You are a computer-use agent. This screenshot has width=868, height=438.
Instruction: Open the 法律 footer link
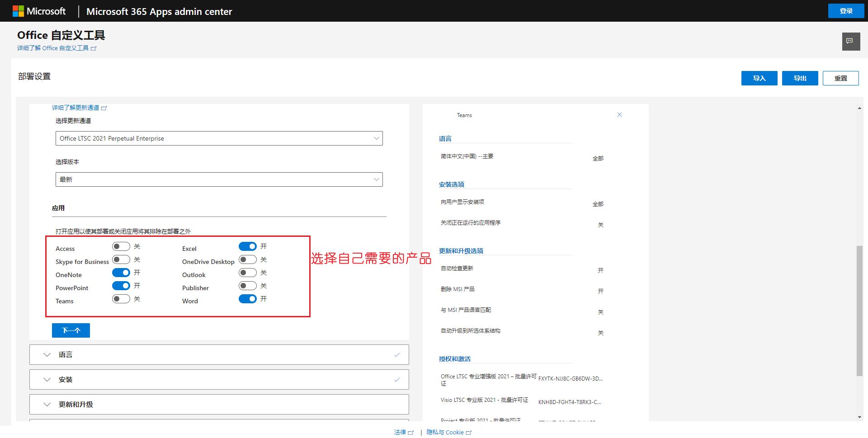point(403,432)
